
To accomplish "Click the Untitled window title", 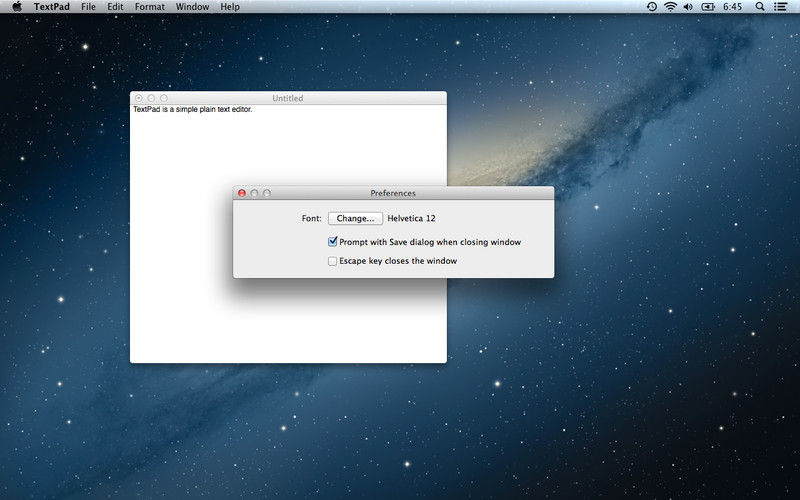I will 288,98.
